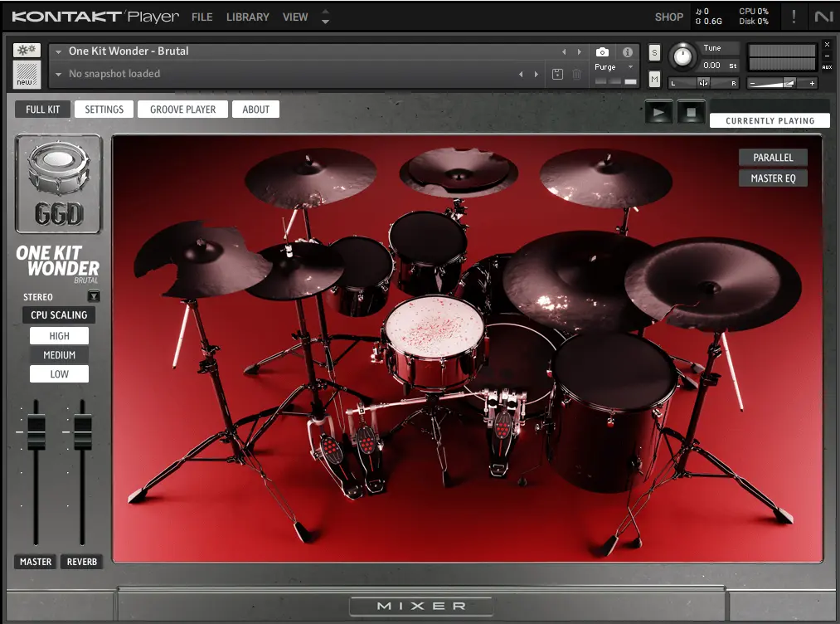Click the MASTER volume fader
Image resolution: width=840 pixels, height=624 pixels.
tap(36, 432)
